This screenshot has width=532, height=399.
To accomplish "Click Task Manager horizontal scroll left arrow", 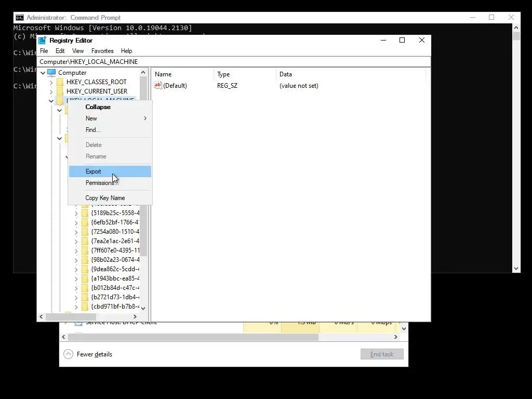I will (63, 337).
